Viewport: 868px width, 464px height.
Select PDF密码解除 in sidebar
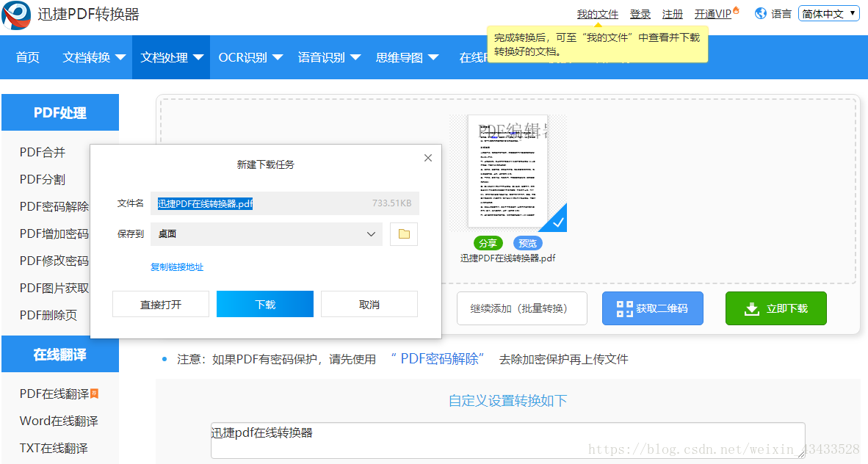[54, 206]
